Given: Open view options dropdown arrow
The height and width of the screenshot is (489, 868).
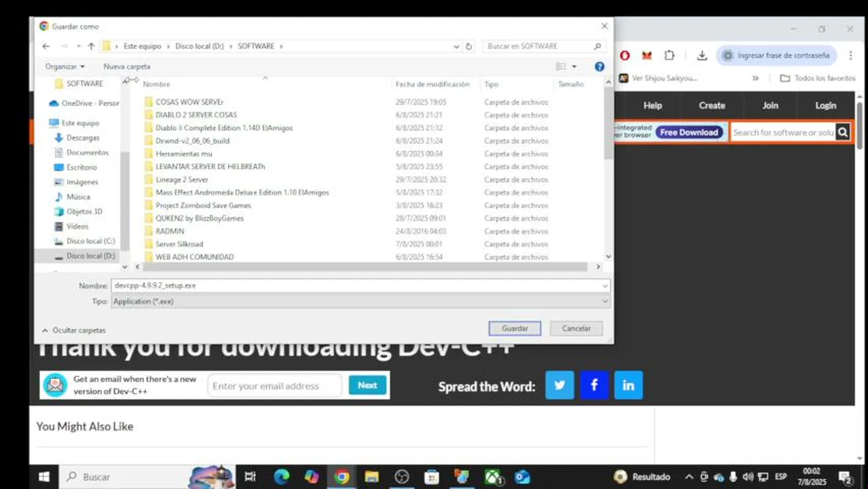Looking at the screenshot, I should click(575, 67).
